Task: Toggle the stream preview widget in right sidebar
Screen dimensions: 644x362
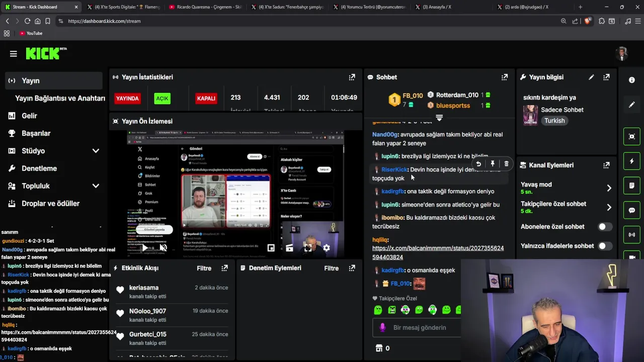Action: click(x=632, y=136)
